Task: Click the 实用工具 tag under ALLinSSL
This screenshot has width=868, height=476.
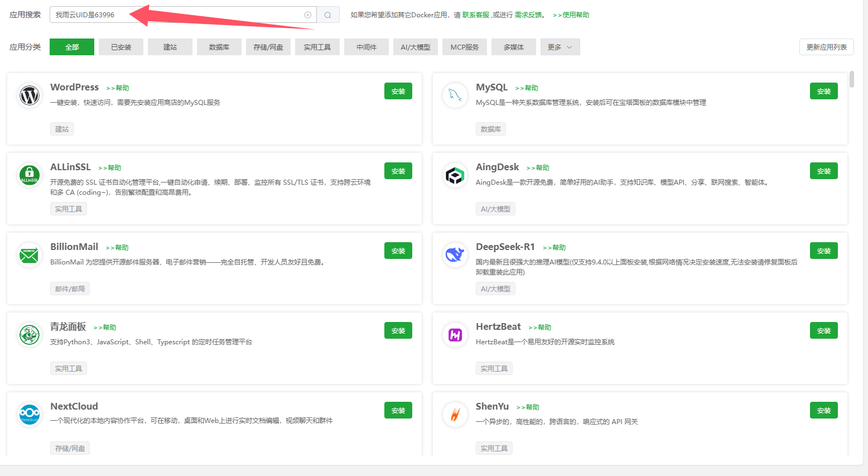Action: tap(69, 209)
